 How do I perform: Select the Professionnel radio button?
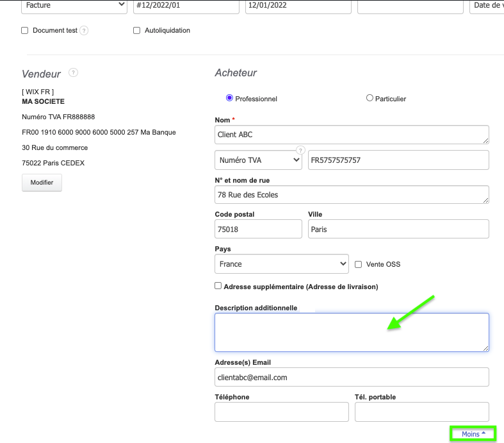pos(229,98)
